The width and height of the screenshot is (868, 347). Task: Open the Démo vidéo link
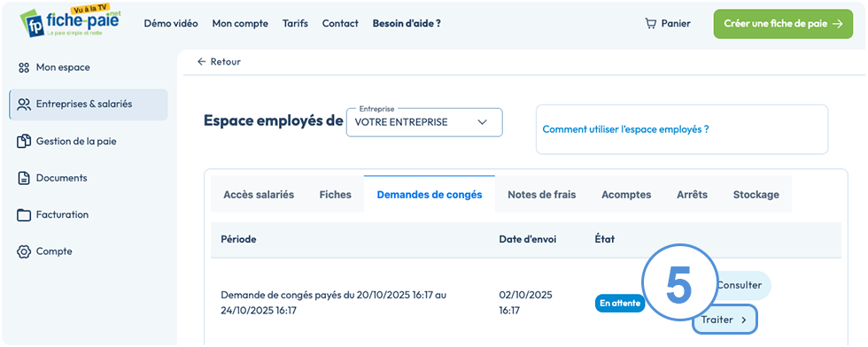(x=171, y=24)
